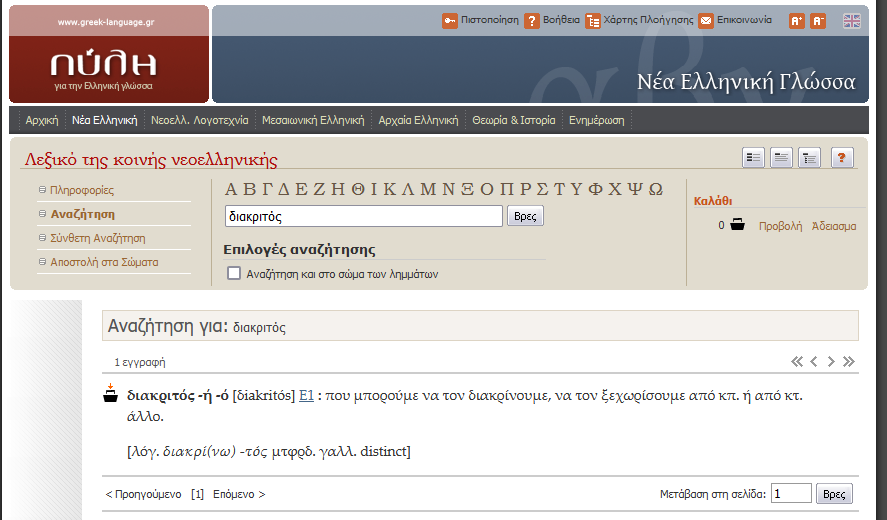Open dictionary help question mark icon
The image size is (887, 520).
[842, 158]
